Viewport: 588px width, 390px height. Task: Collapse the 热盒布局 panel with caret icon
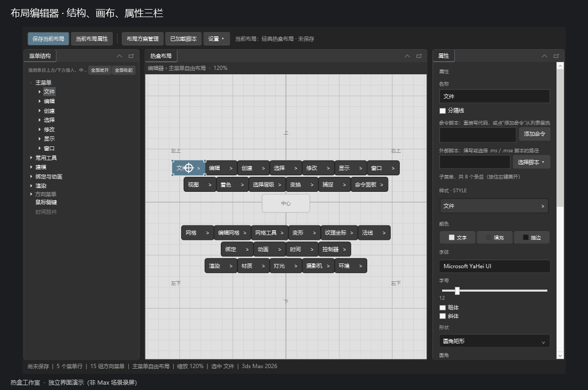407,56
